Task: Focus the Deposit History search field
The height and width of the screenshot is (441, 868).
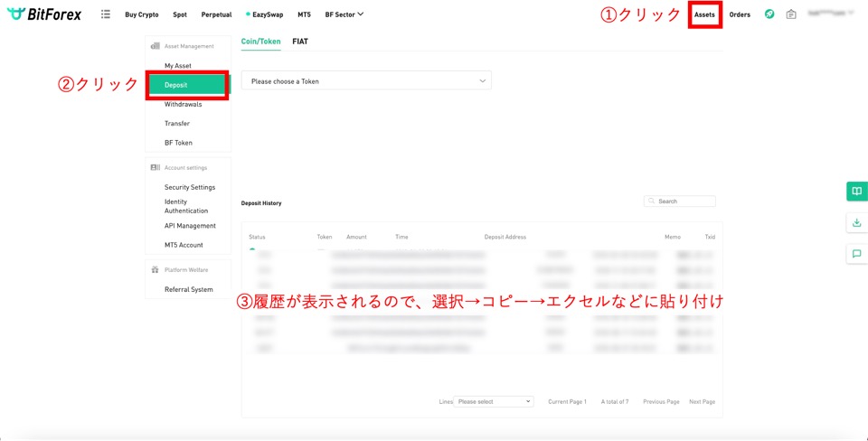Action: [679, 202]
